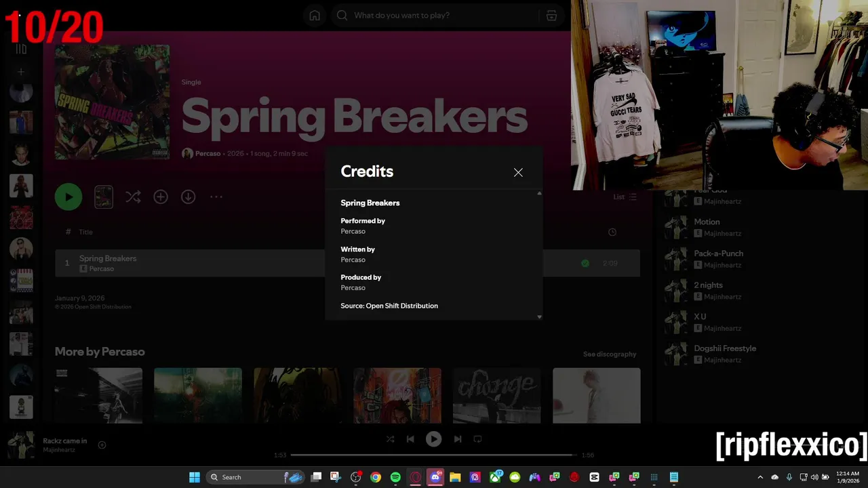Open the Percaso artist link under the title
The width and height of the screenshot is (868, 488).
pos(208,154)
